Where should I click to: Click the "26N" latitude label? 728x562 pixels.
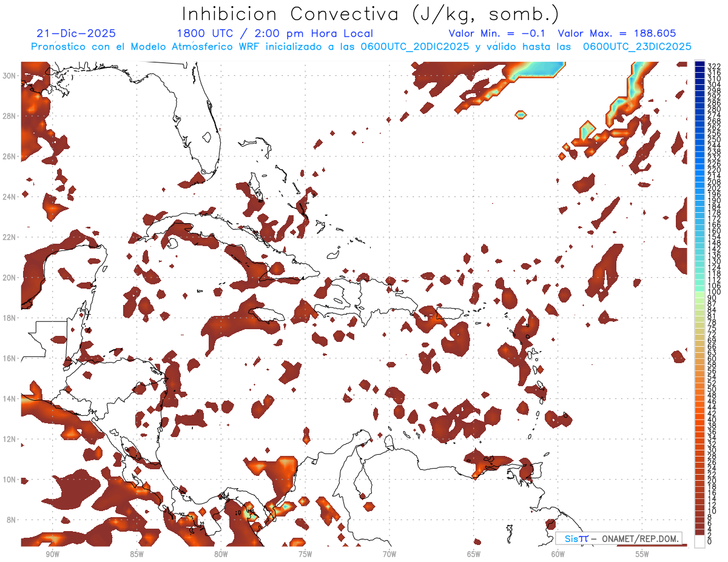click(10, 156)
